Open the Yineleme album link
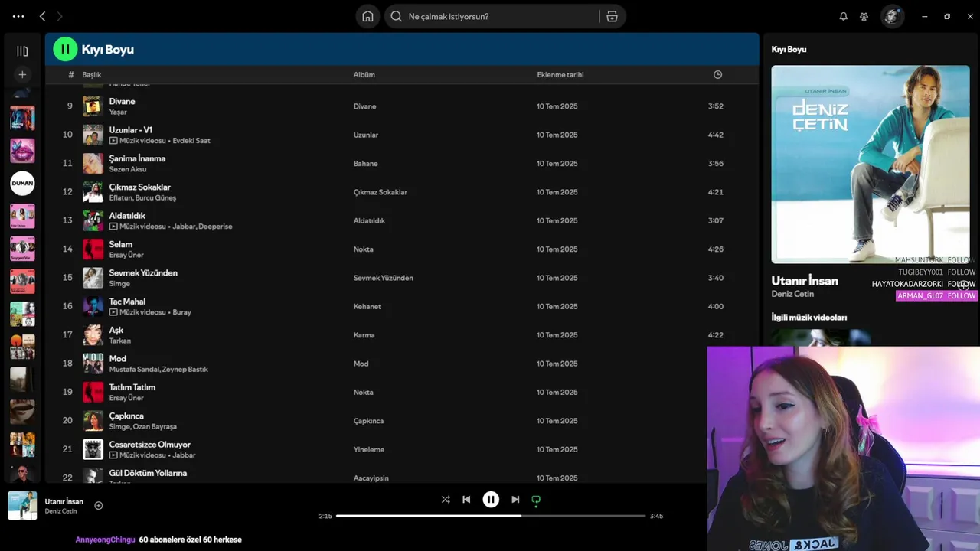This screenshot has width=980, height=551. (368, 449)
